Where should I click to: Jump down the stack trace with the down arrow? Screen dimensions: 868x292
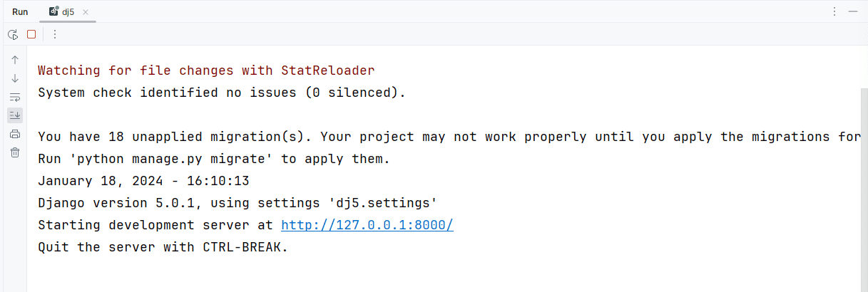click(15, 78)
